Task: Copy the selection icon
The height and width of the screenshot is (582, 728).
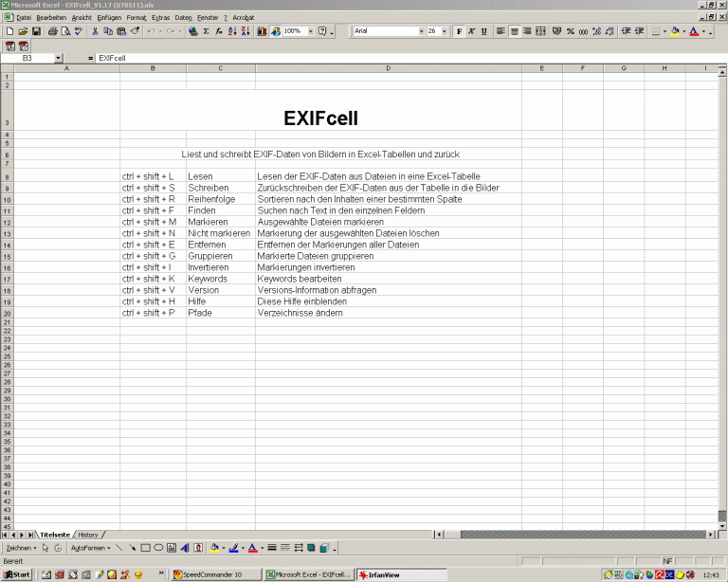Action: (x=108, y=31)
